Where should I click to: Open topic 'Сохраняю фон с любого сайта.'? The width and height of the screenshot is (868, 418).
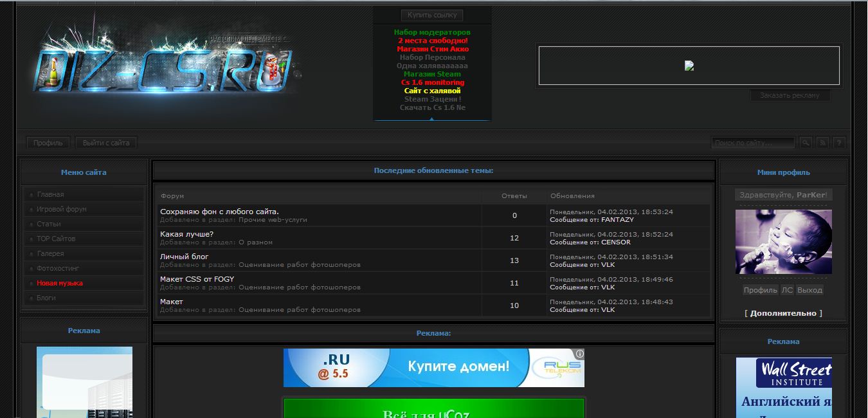[x=219, y=212]
